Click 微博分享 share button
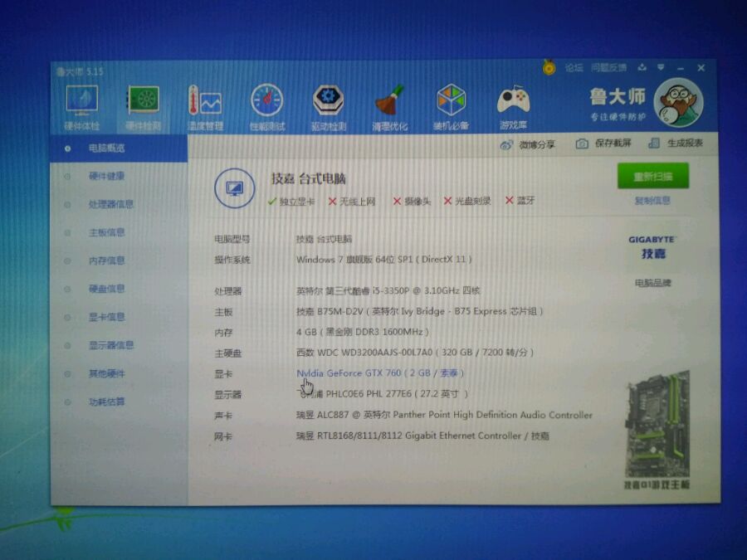747x560 pixels. (x=527, y=144)
